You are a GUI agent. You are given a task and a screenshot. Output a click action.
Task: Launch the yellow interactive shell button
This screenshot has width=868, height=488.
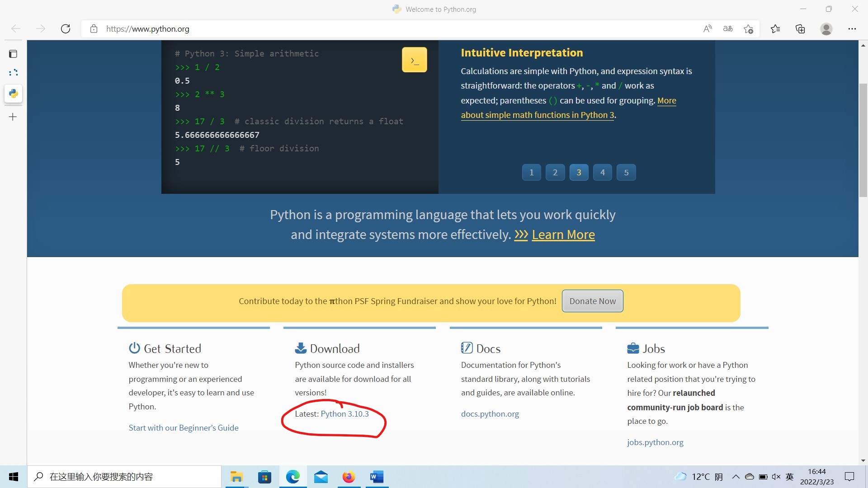click(414, 60)
